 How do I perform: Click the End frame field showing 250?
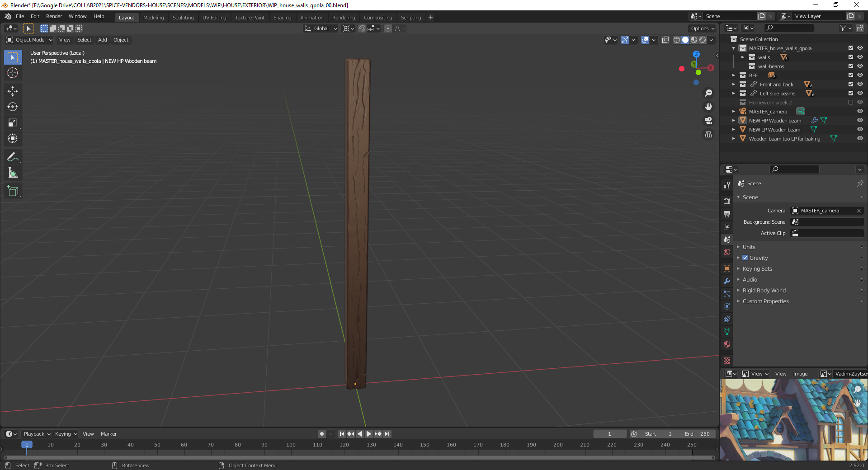pos(697,434)
